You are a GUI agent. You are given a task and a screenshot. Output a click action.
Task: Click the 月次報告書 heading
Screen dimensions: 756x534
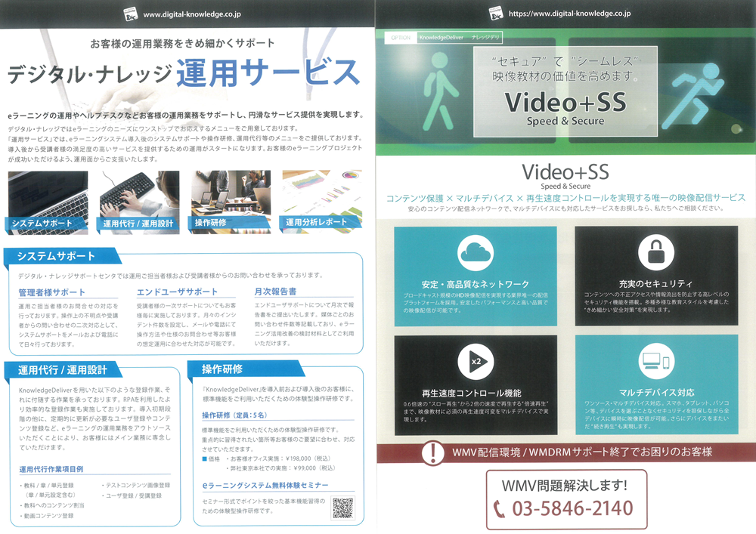[x=275, y=292]
